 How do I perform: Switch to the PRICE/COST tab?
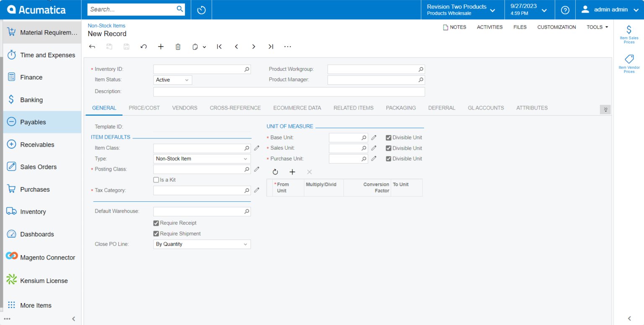pyautogui.click(x=144, y=108)
